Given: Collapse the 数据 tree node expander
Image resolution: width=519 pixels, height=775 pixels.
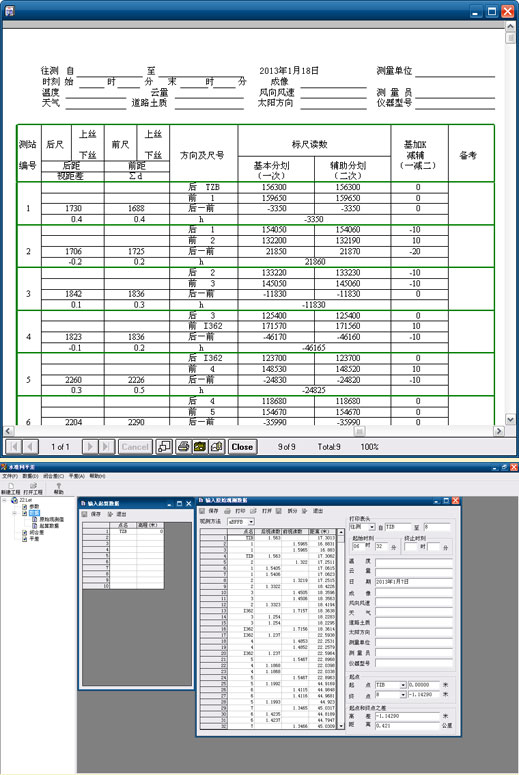Looking at the screenshot, I should coord(15,513).
